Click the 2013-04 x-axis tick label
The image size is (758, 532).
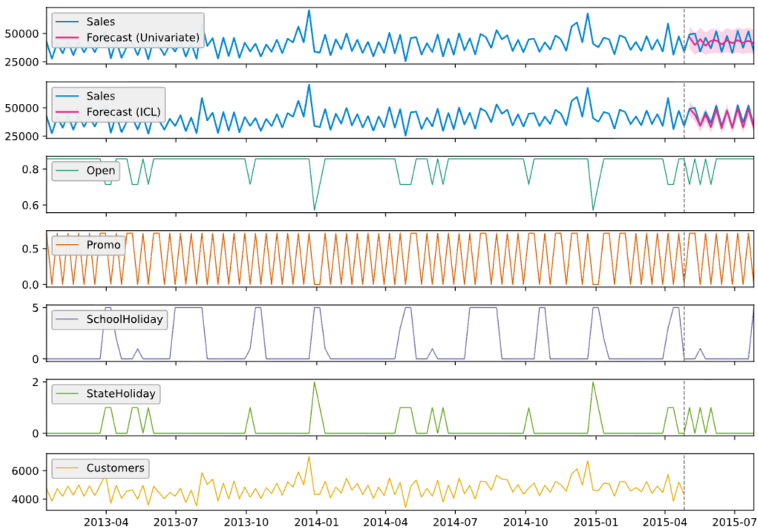pos(107,521)
